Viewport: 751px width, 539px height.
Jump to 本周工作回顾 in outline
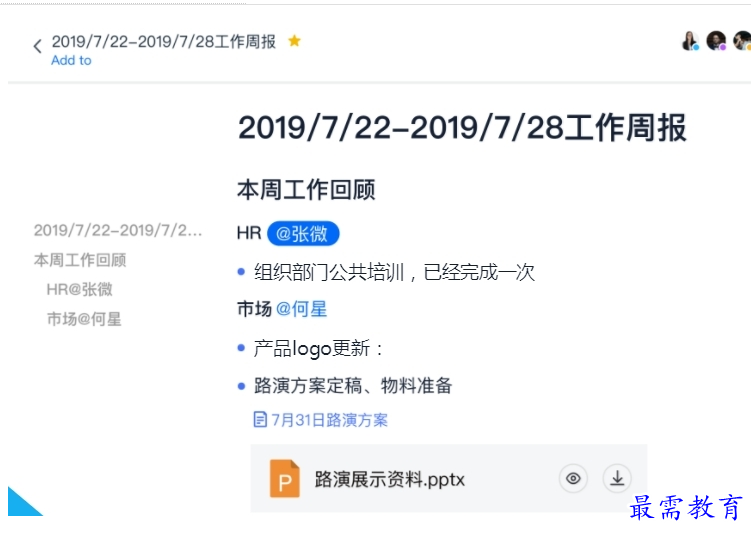[80, 260]
